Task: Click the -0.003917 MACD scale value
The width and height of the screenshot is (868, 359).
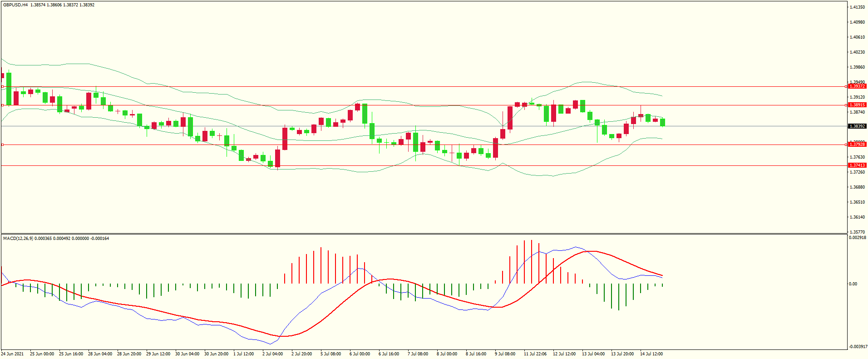Action: pyautogui.click(x=858, y=347)
